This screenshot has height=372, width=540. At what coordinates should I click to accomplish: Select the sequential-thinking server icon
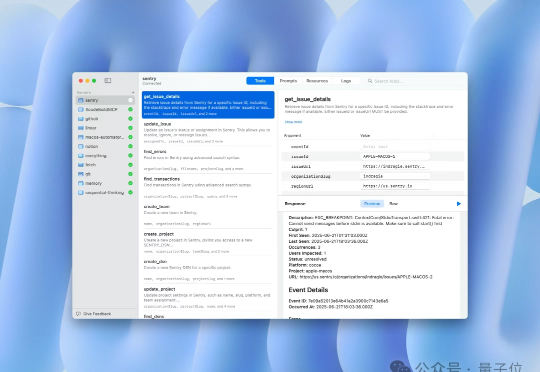tap(81, 193)
